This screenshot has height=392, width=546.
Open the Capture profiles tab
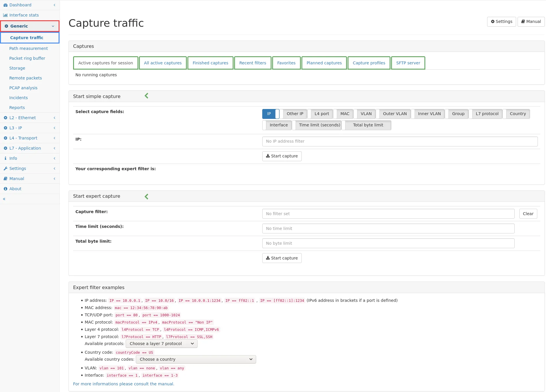(x=369, y=63)
